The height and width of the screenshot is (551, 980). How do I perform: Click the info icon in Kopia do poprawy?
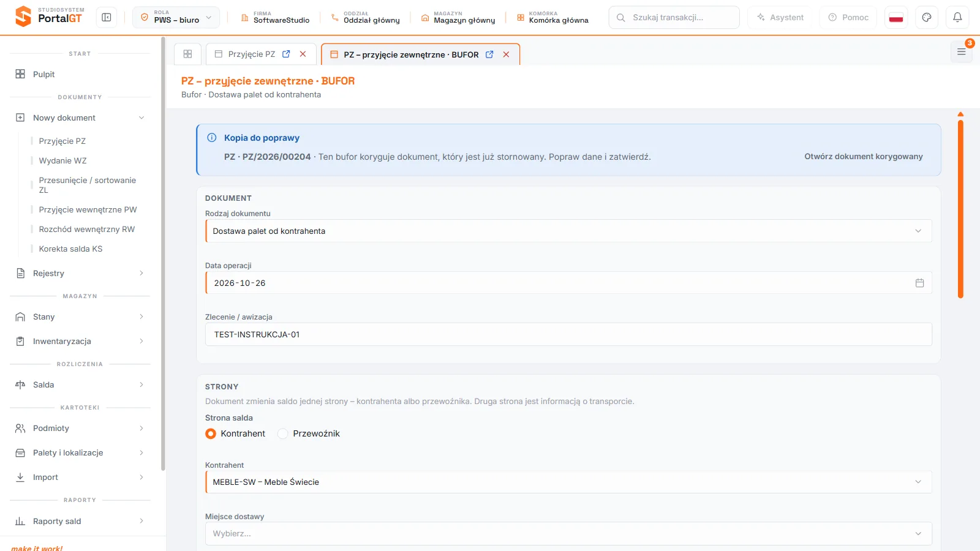[212, 138]
